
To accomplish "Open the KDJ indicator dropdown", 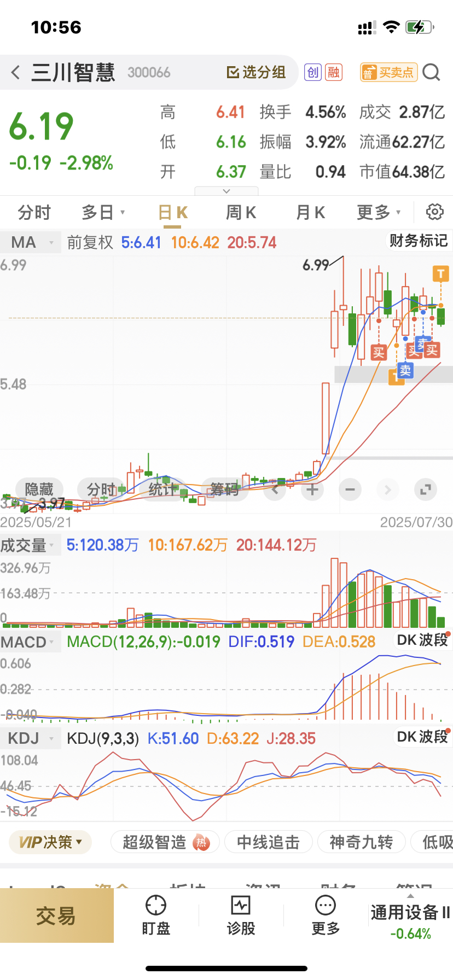I will coord(30,738).
